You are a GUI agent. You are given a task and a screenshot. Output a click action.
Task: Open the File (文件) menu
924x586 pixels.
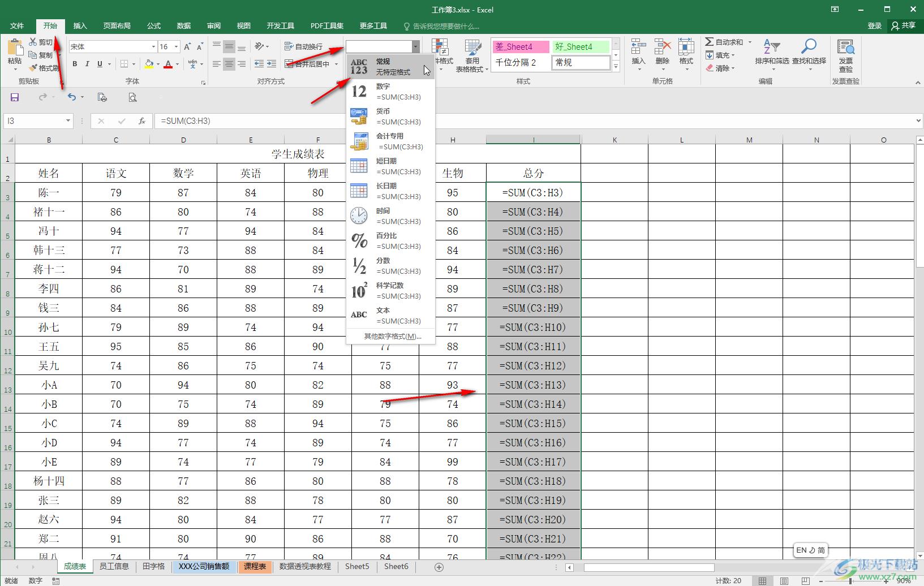coord(17,26)
